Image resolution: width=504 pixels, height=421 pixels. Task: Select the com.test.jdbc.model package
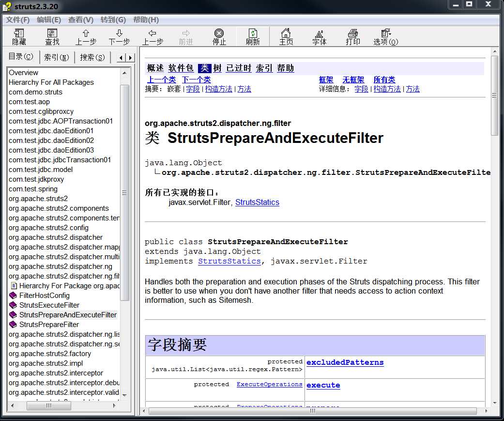point(41,169)
